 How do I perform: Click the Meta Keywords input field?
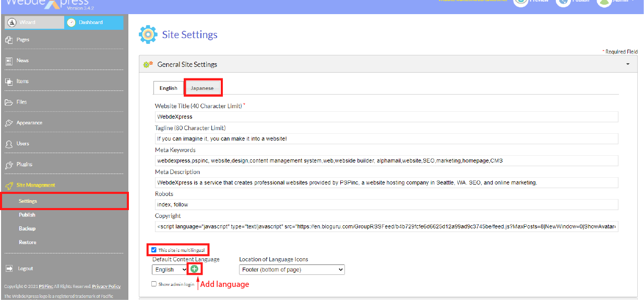(386, 160)
